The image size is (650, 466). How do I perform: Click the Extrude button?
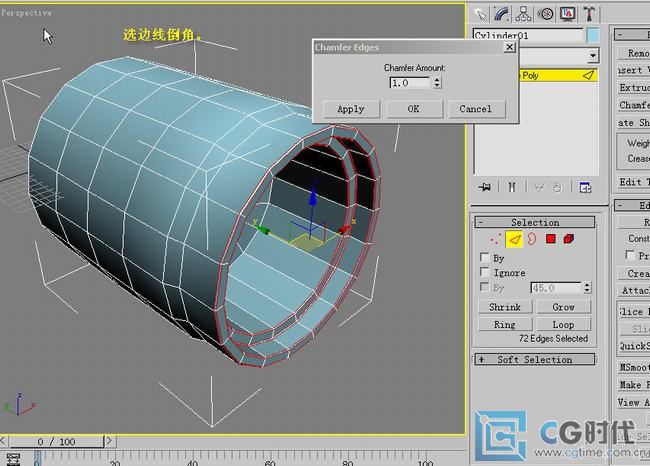pyautogui.click(x=634, y=88)
